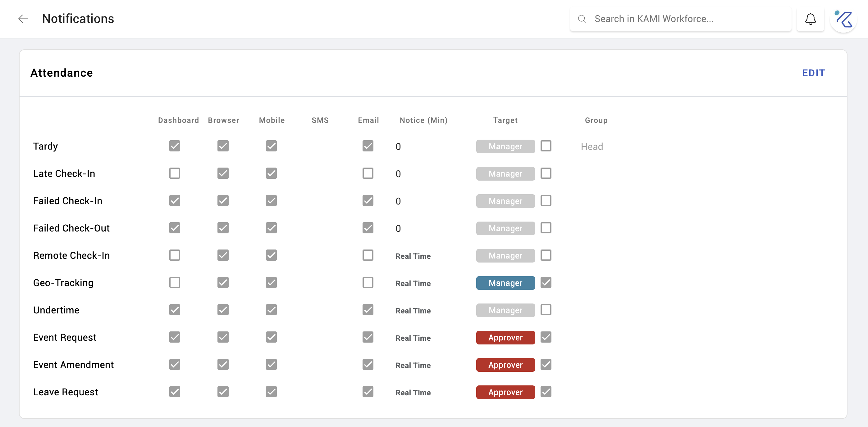Viewport: 868px width, 427px height.
Task: Click Late Check-In Manager target badge
Action: 505,174
